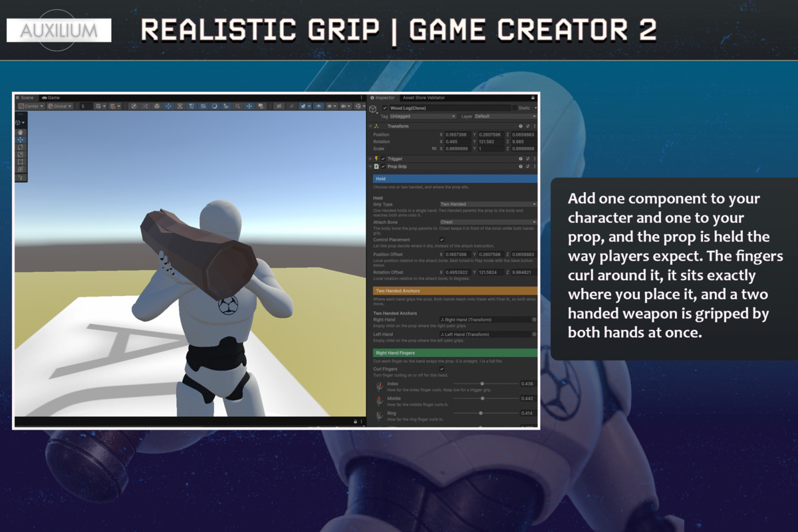
Task: Open the Trigger component presets icon
Action: pos(528,159)
